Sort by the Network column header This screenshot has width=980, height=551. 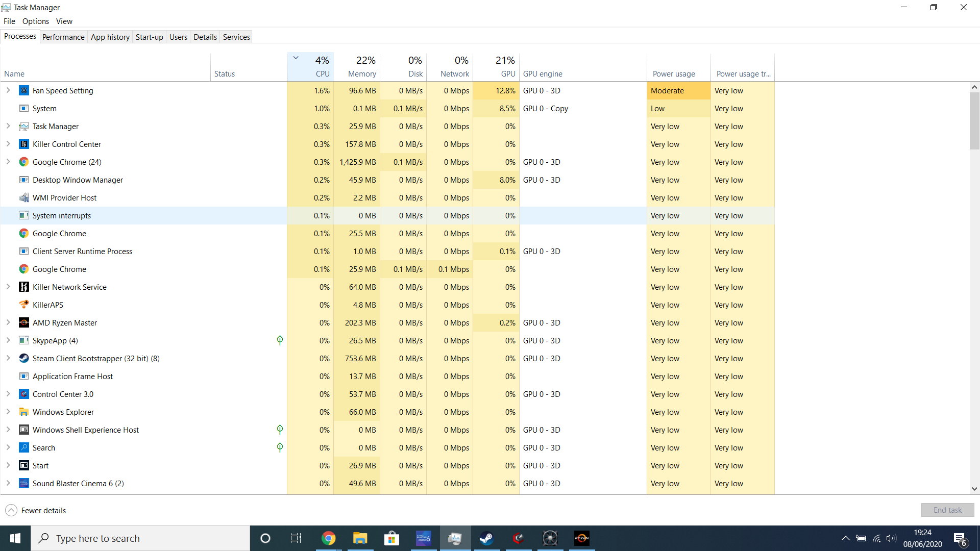[450, 67]
